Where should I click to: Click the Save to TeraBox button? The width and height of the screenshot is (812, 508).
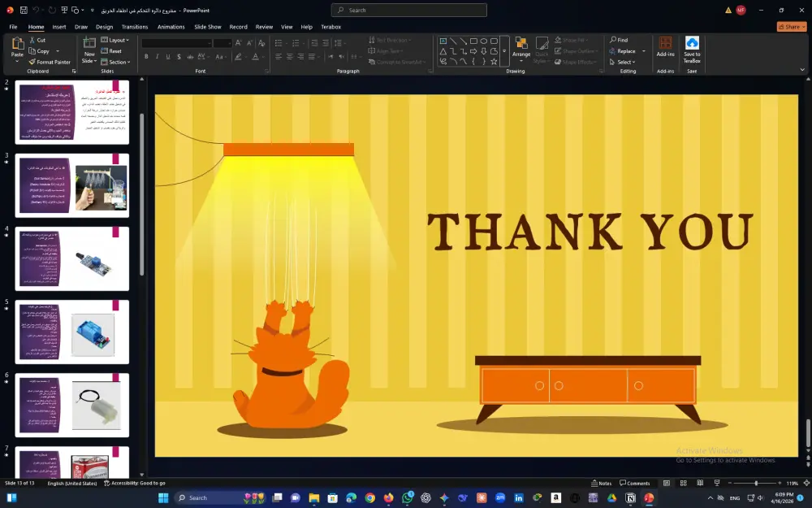pyautogui.click(x=691, y=50)
